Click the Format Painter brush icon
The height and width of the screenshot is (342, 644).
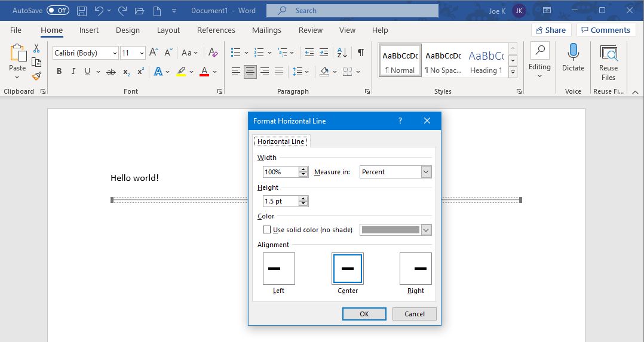pos(36,76)
